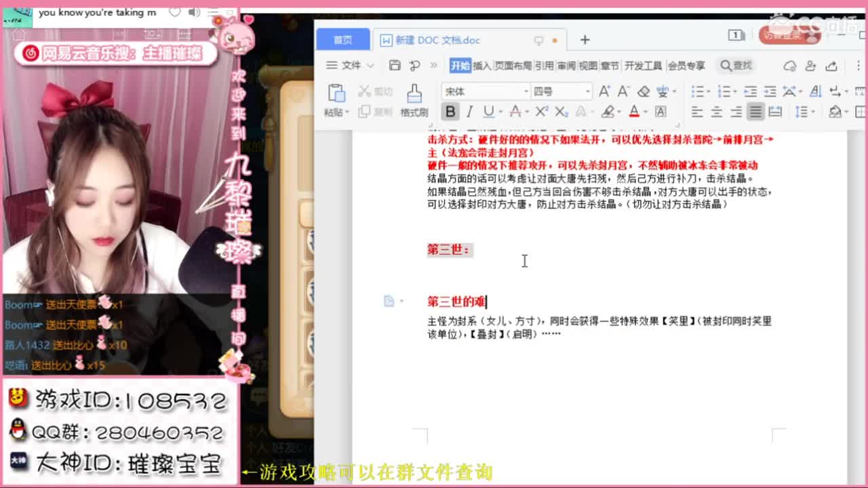Click the song title in the music player

pos(97,12)
